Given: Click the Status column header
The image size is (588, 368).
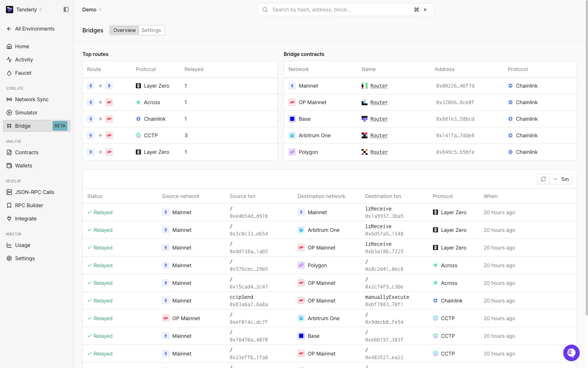Looking at the screenshot, I should coord(95,196).
